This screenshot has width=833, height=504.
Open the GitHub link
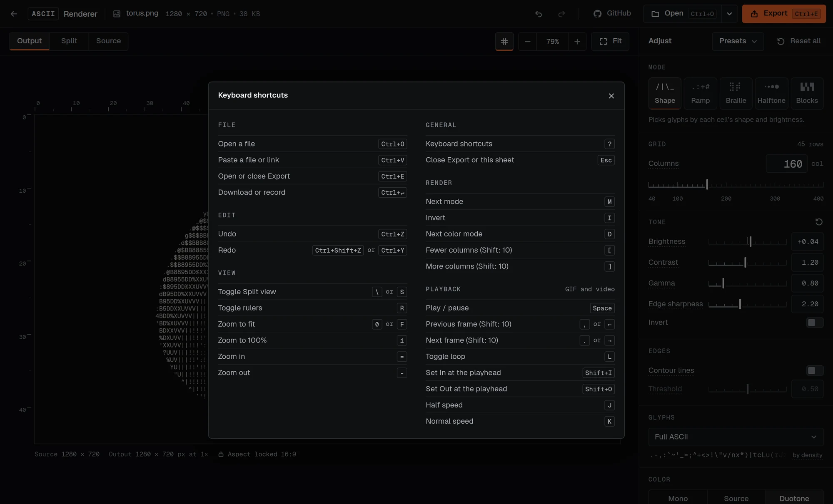612,13
